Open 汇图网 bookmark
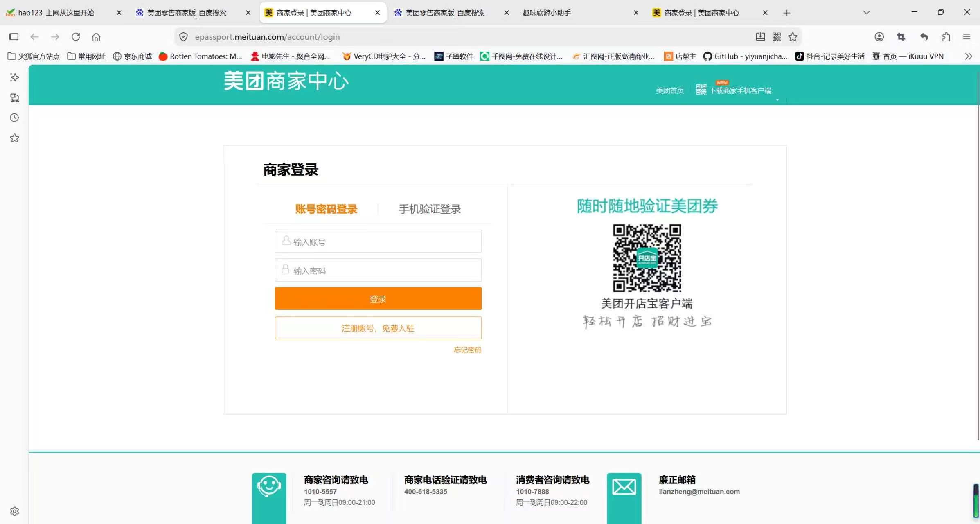This screenshot has height=524, width=980. tap(613, 56)
